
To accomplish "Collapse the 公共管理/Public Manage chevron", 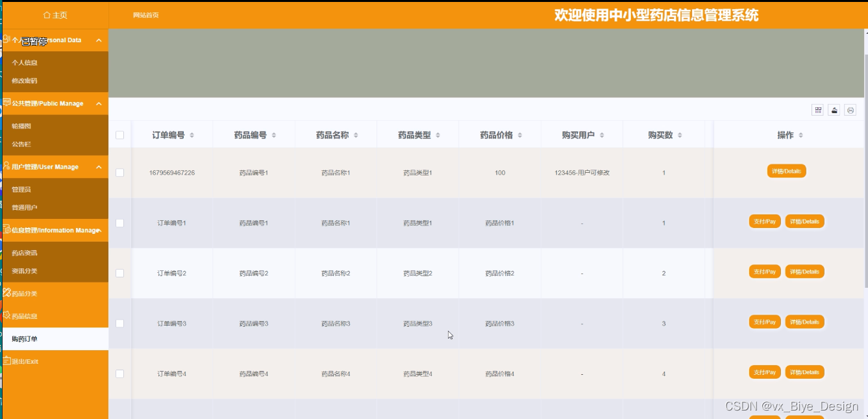I will [99, 103].
